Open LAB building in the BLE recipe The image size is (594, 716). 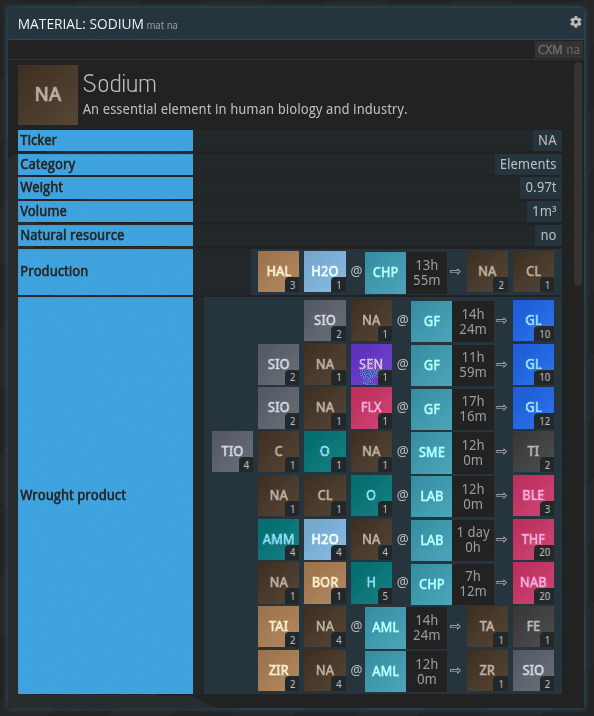(431, 496)
